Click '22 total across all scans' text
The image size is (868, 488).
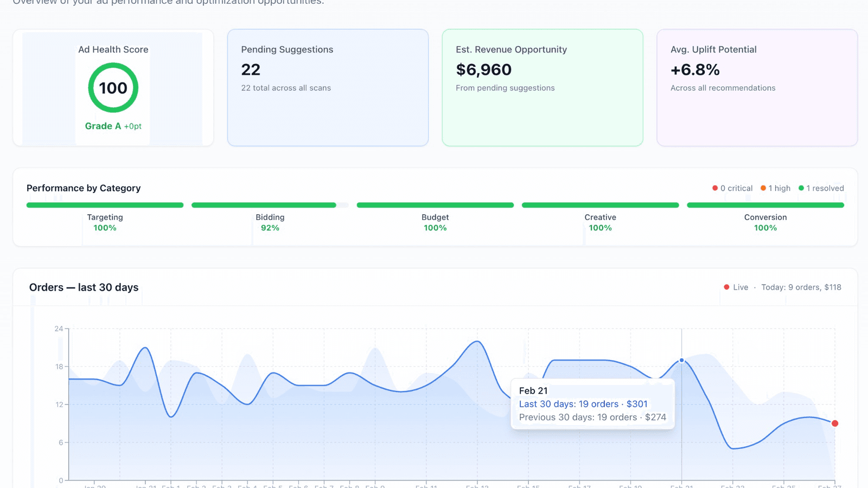(286, 88)
